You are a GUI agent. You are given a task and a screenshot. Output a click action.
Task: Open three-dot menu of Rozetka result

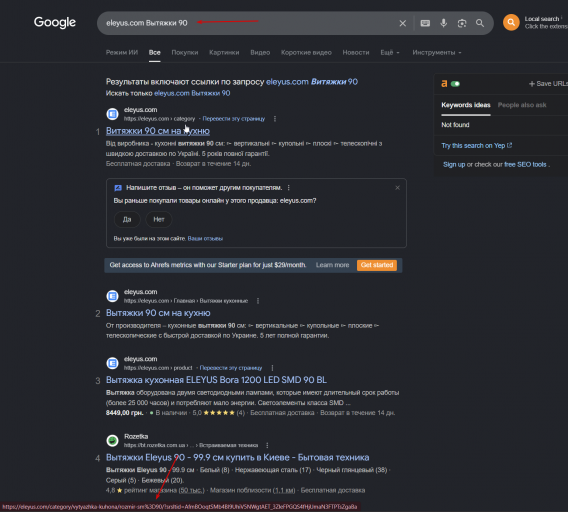[267, 445]
